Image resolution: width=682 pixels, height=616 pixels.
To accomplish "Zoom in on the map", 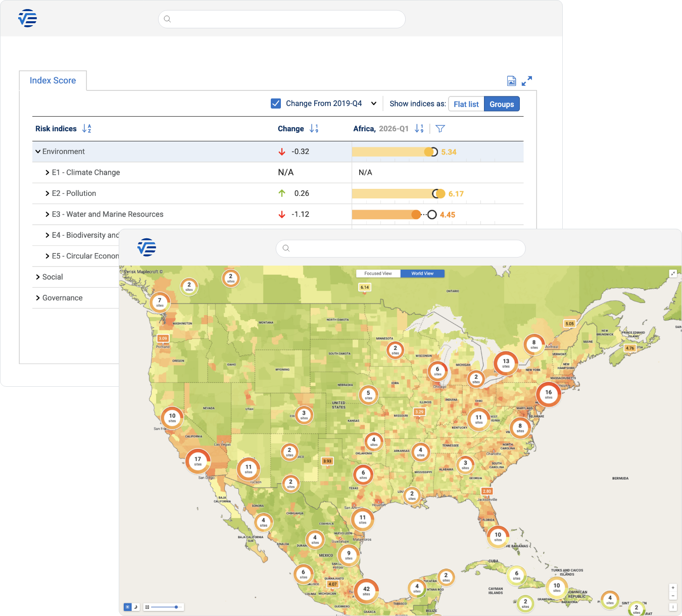I will pos(673,588).
